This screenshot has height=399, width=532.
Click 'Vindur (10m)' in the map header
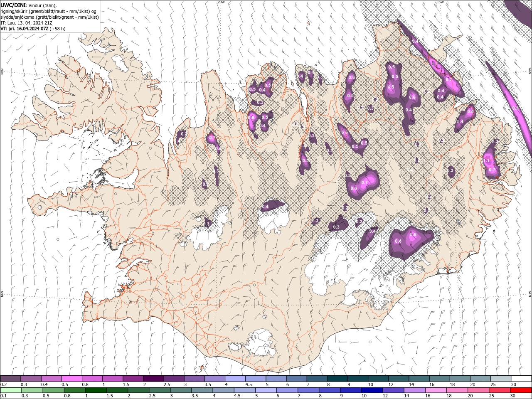pyautogui.click(x=42, y=5)
